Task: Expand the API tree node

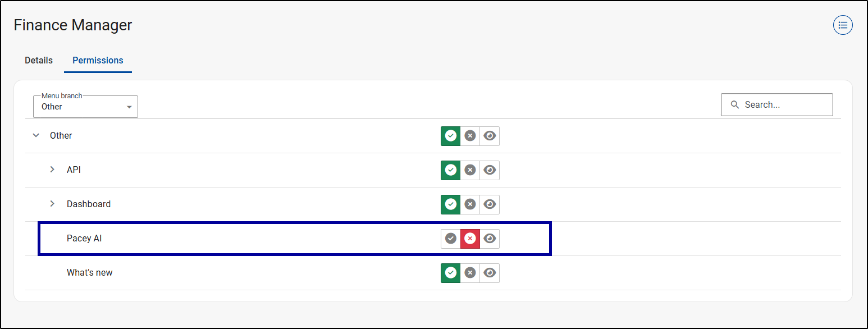Action: pos(52,170)
